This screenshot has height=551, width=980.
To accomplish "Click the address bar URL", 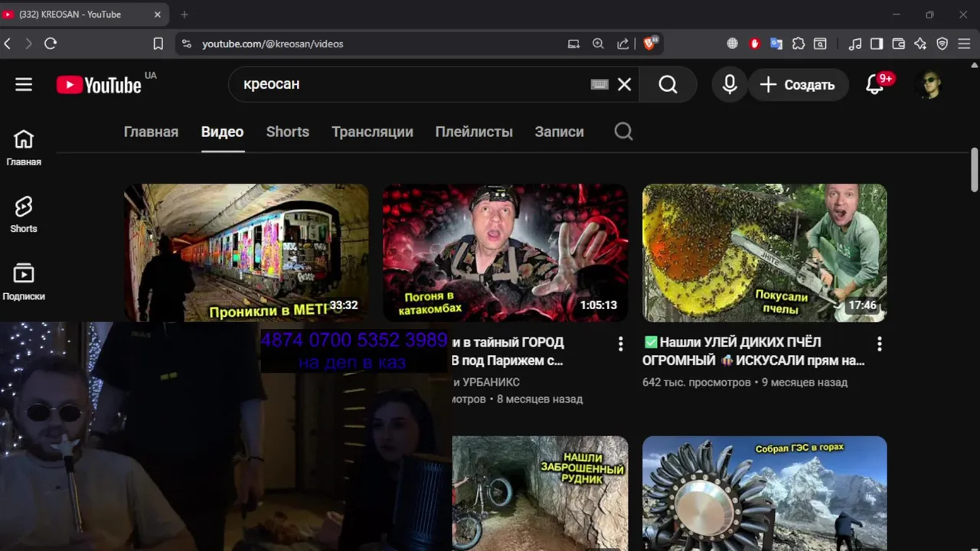I will pyautogui.click(x=273, y=44).
